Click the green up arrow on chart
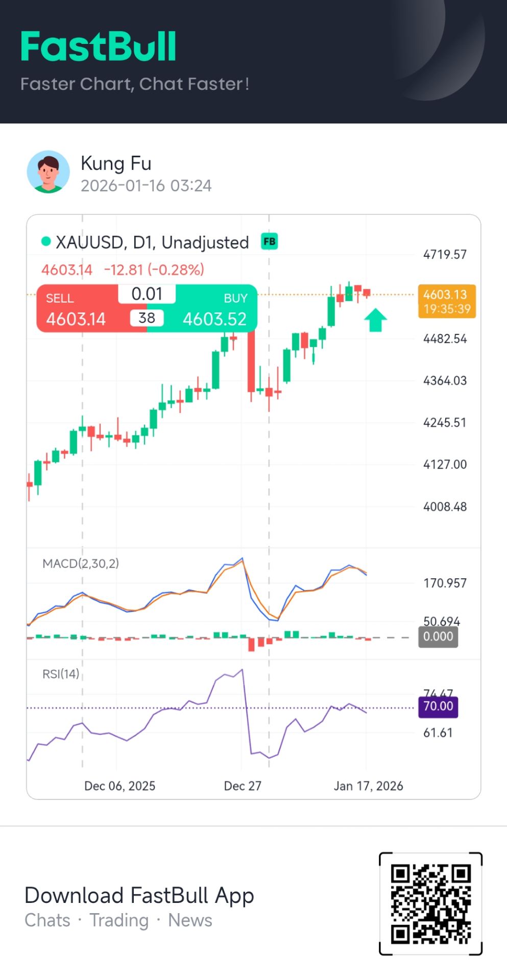 click(x=375, y=320)
